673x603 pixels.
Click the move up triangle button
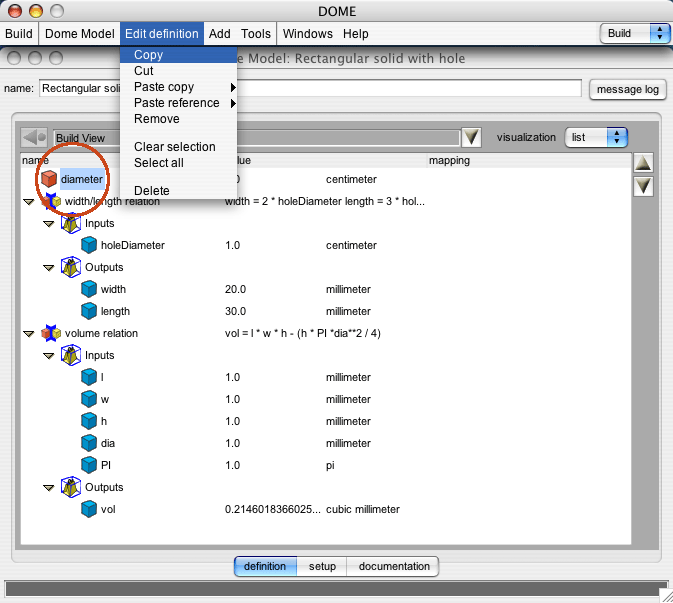(643, 163)
